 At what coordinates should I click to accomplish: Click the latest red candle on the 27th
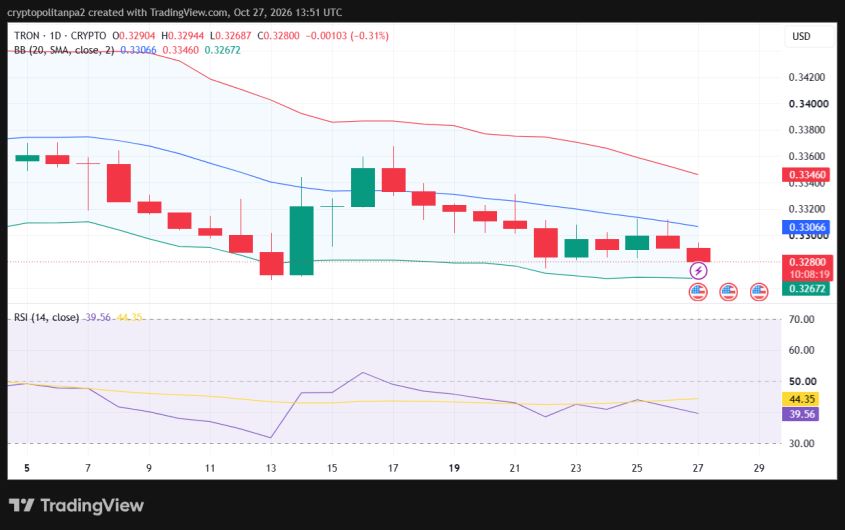pyautogui.click(x=698, y=255)
